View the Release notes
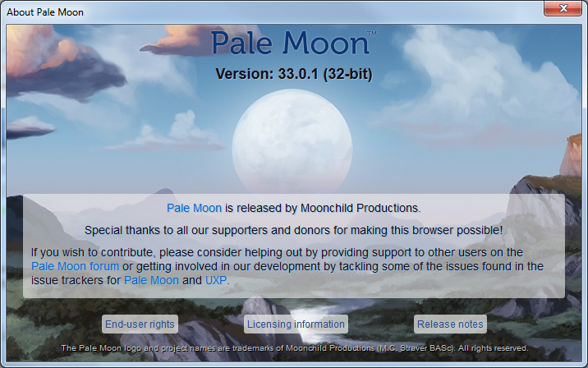588x368 pixels. click(x=450, y=324)
